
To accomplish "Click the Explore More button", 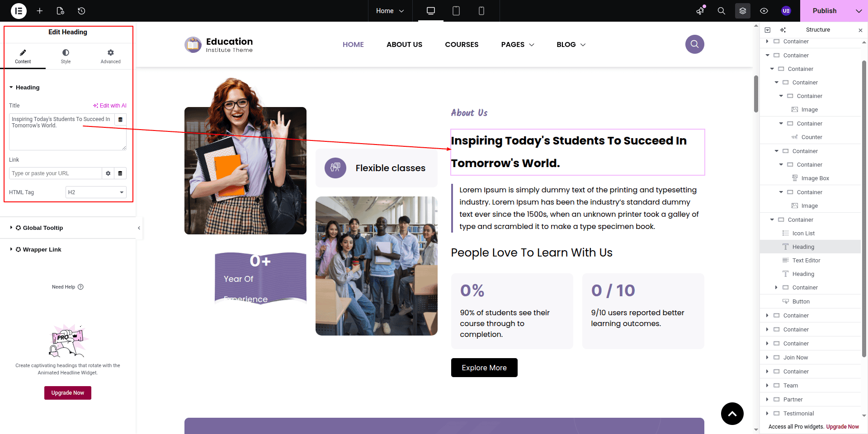I will [x=484, y=368].
